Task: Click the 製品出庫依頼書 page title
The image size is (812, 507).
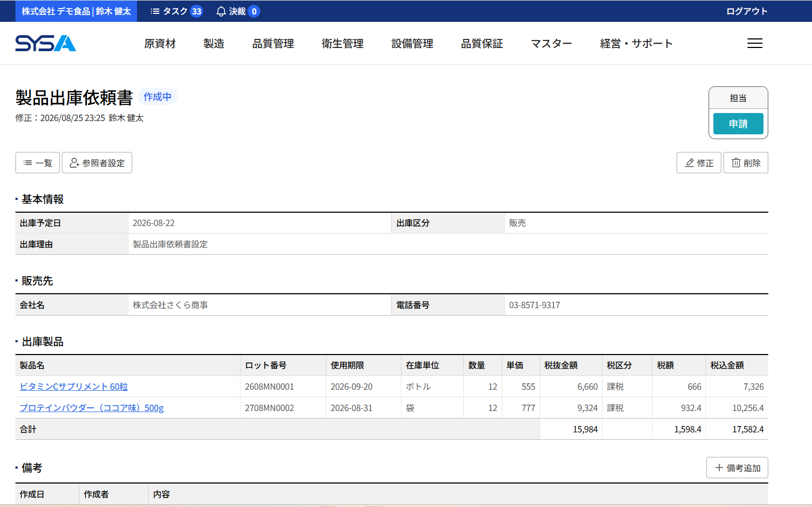Action: [74, 98]
